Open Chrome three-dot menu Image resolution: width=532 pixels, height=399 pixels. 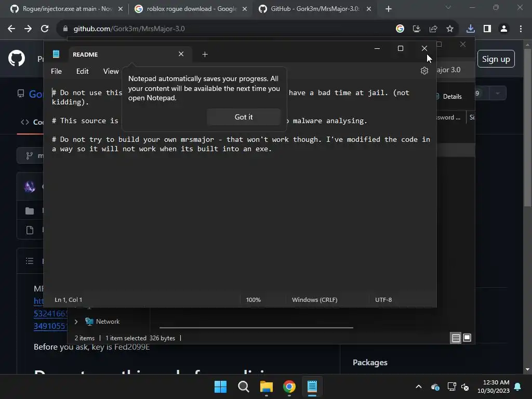(521, 29)
